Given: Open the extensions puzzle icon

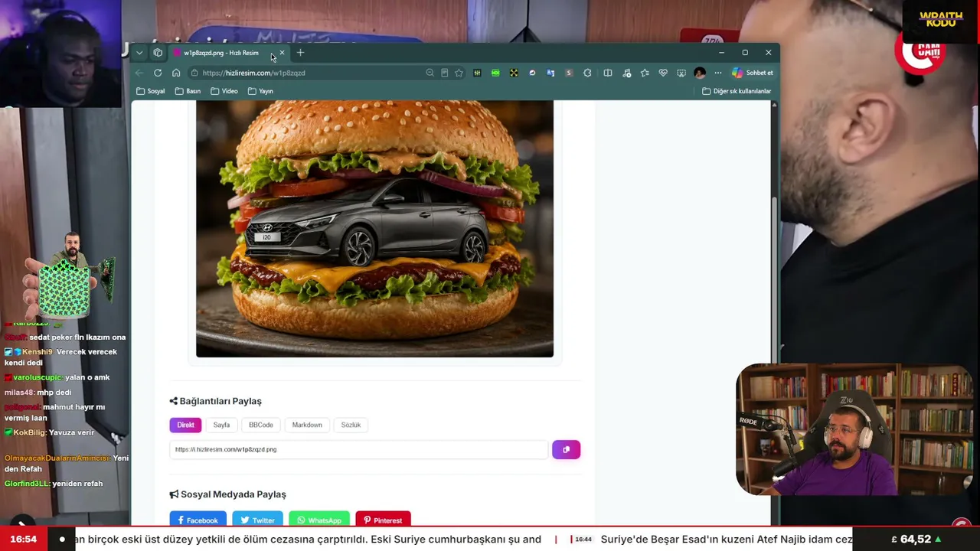Looking at the screenshot, I should coord(587,73).
